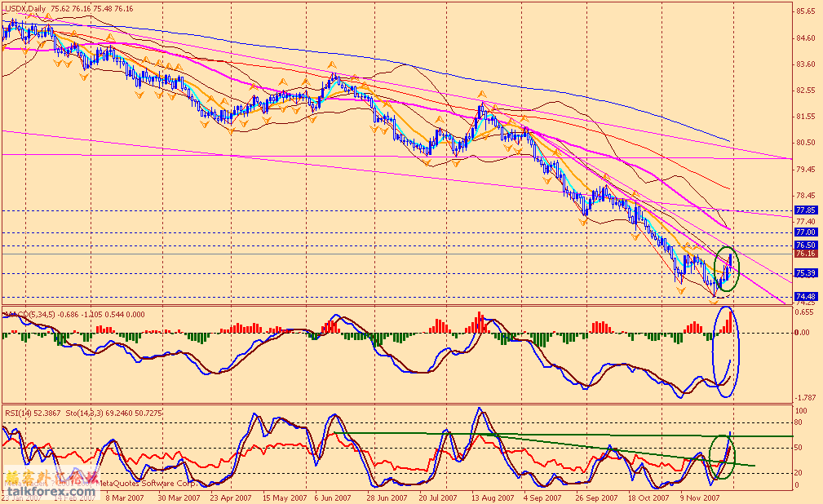Select the 84.60 price axis label
The height and width of the screenshot is (504, 823).
[806, 38]
